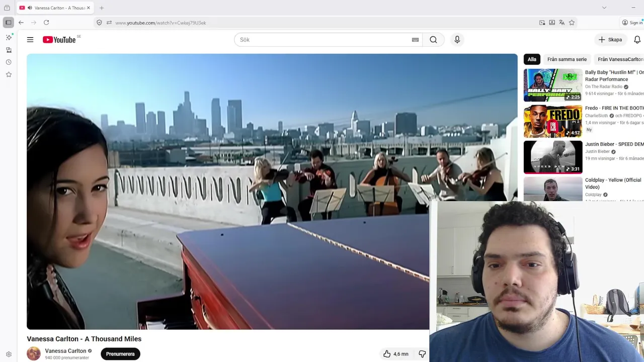Like the video with thumbs up

(396, 354)
